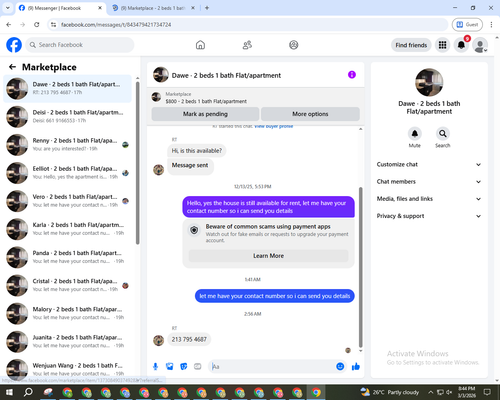Open More options for listing

click(310, 114)
